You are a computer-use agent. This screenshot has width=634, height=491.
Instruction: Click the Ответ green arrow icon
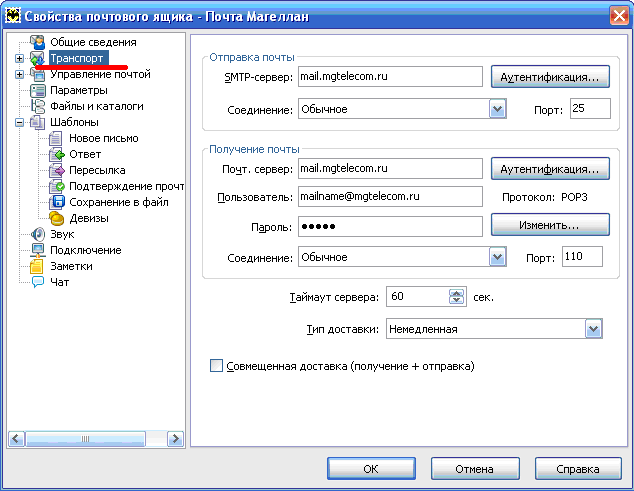[x=57, y=154]
